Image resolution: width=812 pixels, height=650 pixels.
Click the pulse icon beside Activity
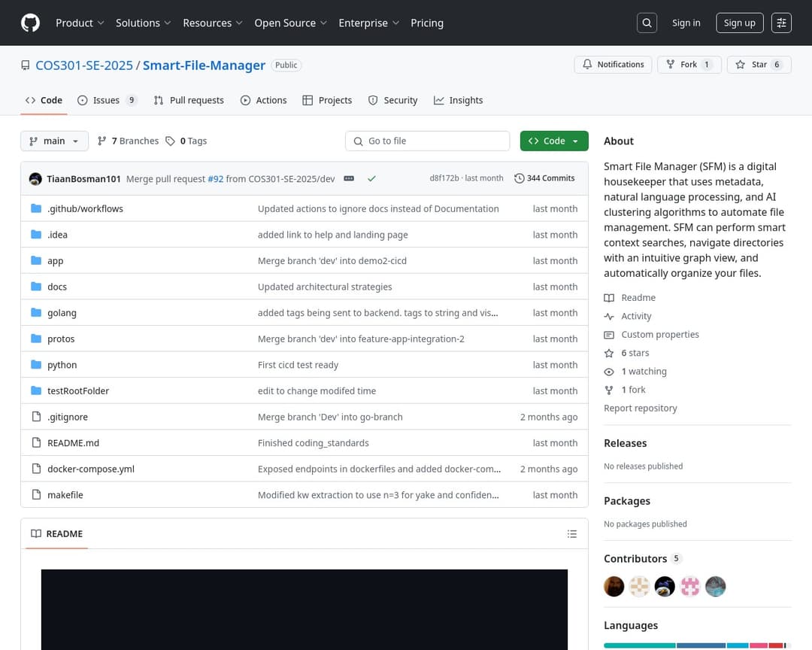click(609, 316)
